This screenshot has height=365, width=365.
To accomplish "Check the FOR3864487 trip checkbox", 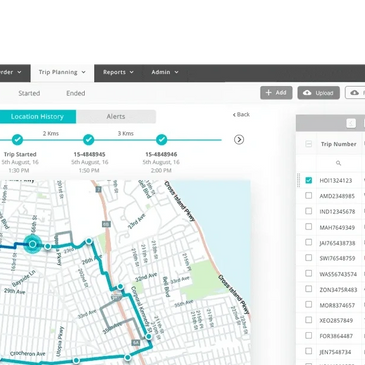I will tap(309, 336).
